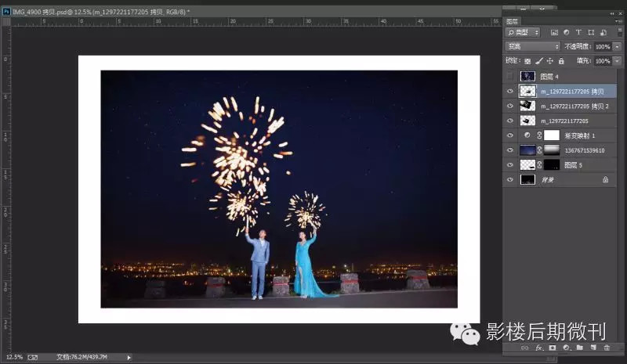Hide the 图层 5 layer
Screen dimensions: 627x364
pos(510,165)
